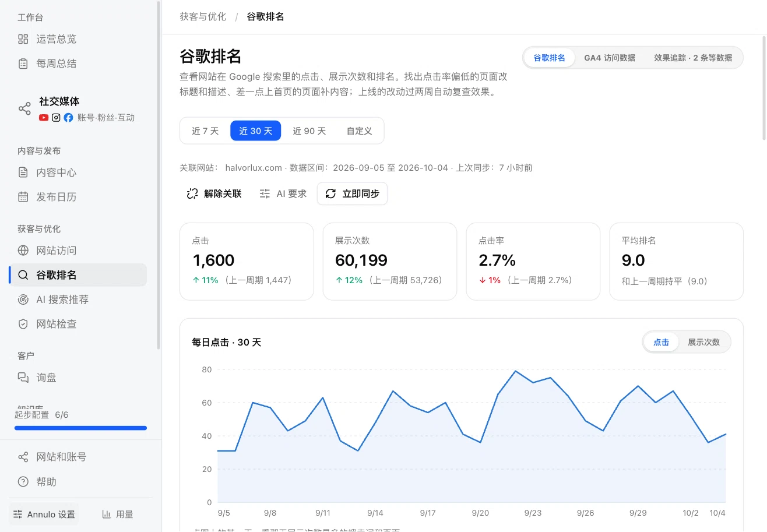Open 用量 usage chart item
The height and width of the screenshot is (532, 767).
click(117, 515)
